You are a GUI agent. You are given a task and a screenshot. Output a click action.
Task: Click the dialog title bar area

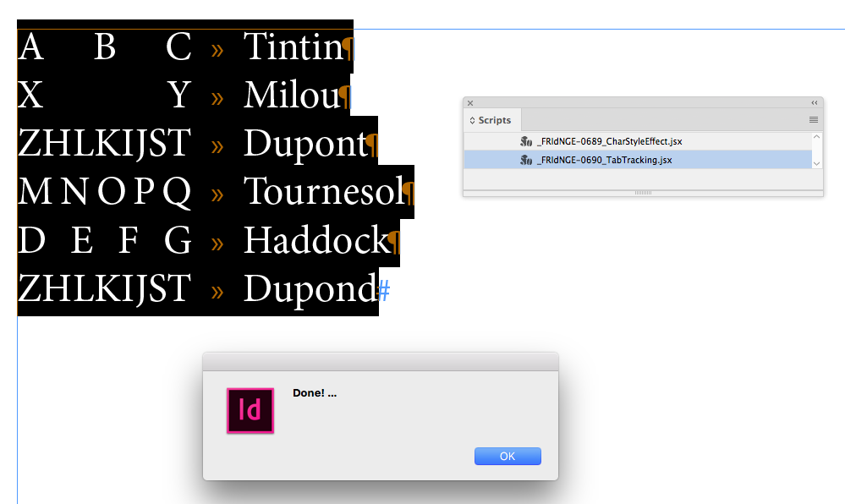coord(381,359)
